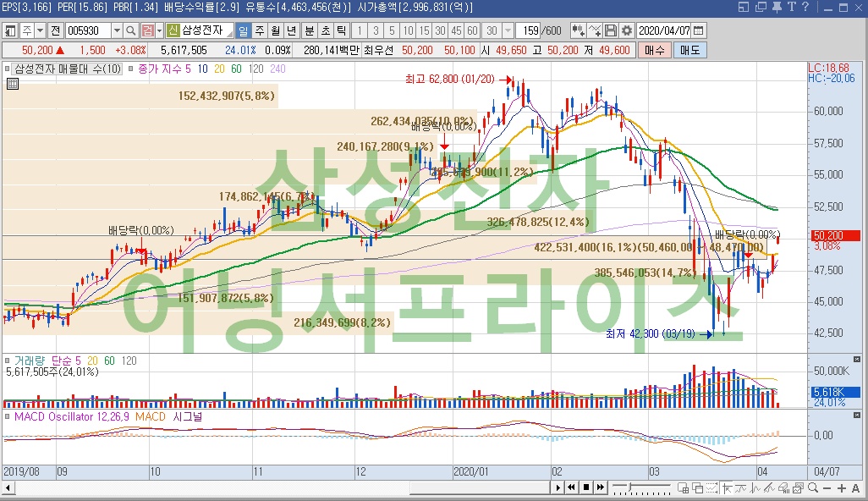The height and width of the screenshot is (501, 868).
Task: Close the MACD panel with its corner box
Action: (x=857, y=415)
